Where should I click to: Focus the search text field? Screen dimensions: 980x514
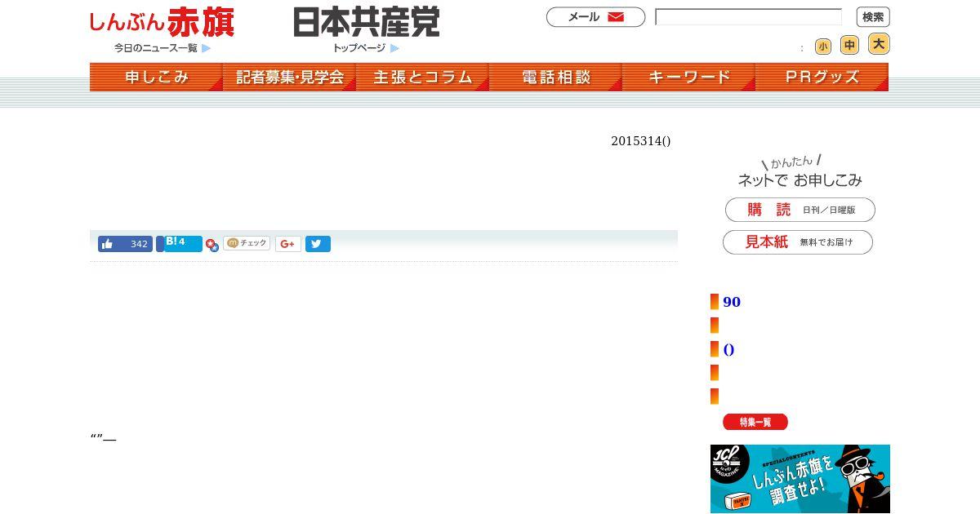tap(748, 17)
